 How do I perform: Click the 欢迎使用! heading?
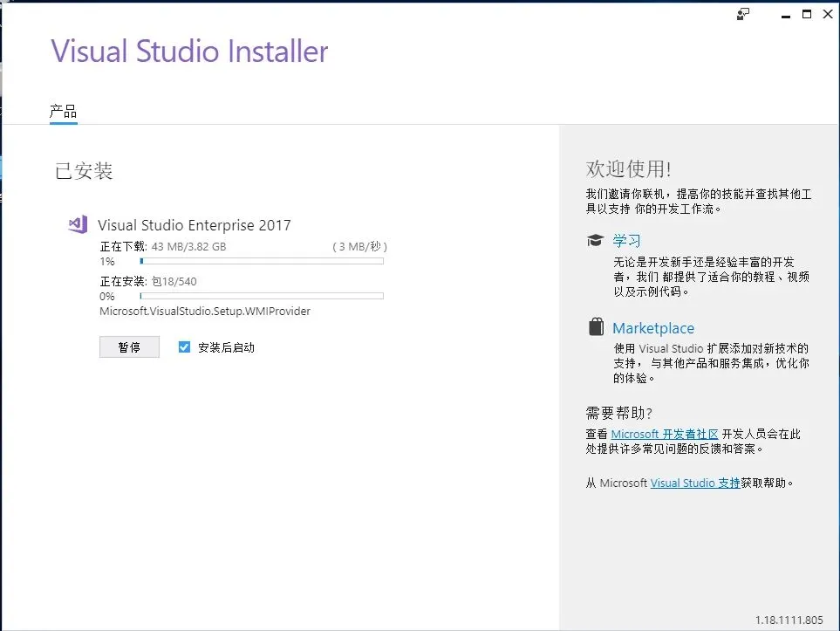(x=628, y=168)
